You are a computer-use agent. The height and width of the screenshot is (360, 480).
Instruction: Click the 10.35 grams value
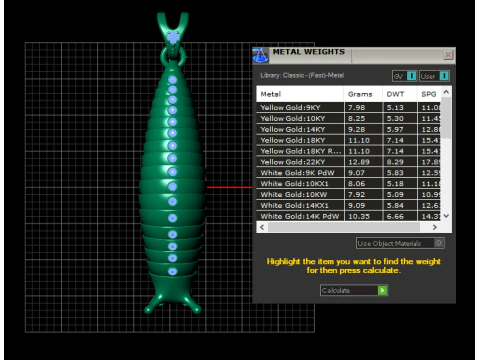[x=359, y=216]
